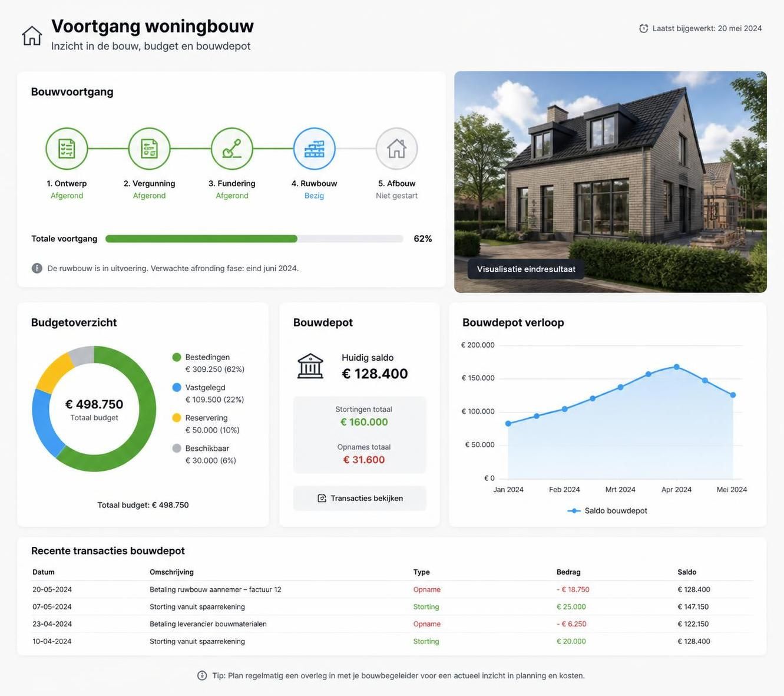Click the info icon beside the Tip text
This screenshot has height=696, width=784.
click(x=202, y=675)
